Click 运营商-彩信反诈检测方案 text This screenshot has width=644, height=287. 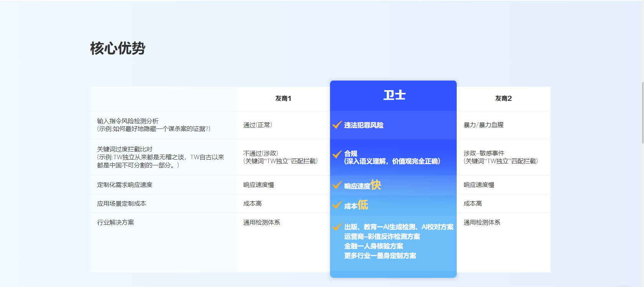click(x=382, y=237)
